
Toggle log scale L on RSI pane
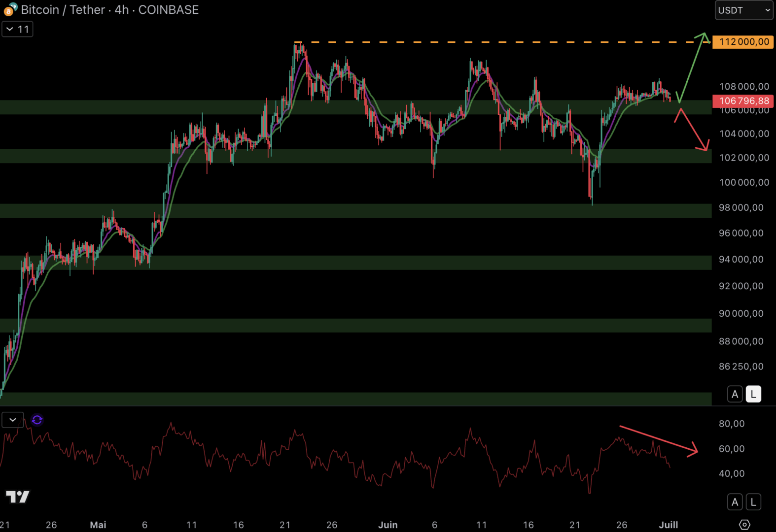753,502
